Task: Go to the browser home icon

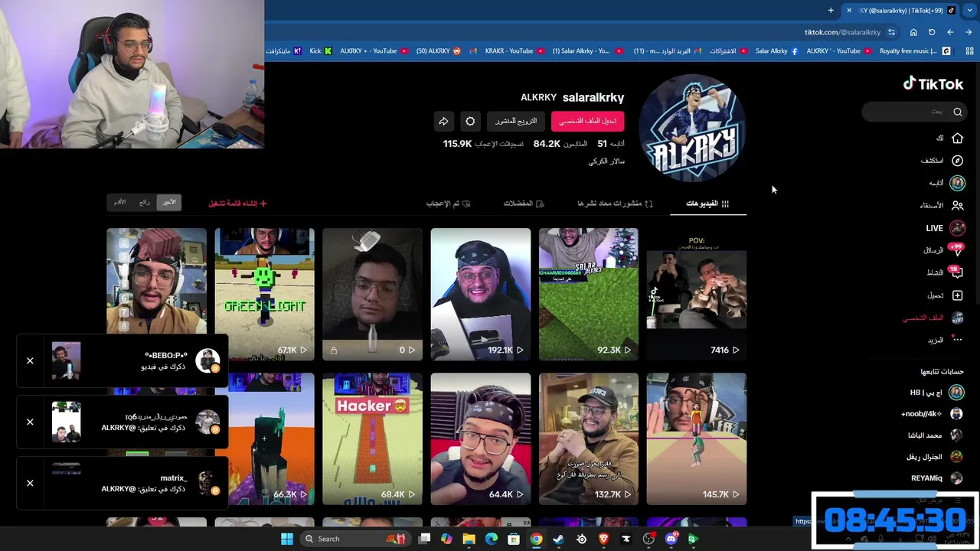Action: (x=913, y=32)
